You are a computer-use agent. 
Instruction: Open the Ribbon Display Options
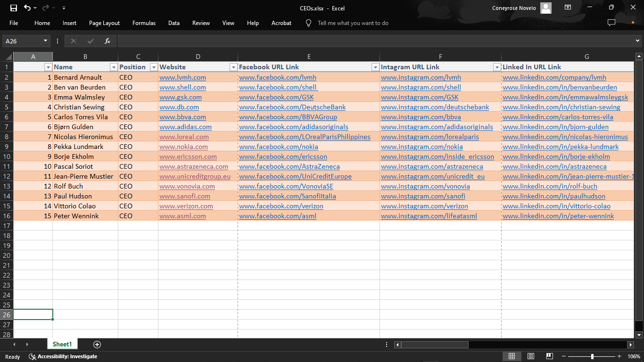[x=568, y=8]
